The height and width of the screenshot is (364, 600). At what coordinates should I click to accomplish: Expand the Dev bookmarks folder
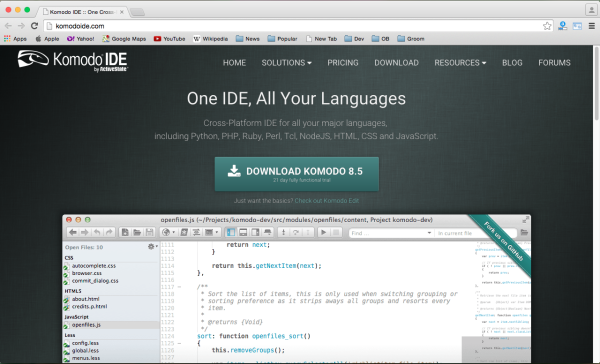pyautogui.click(x=354, y=39)
